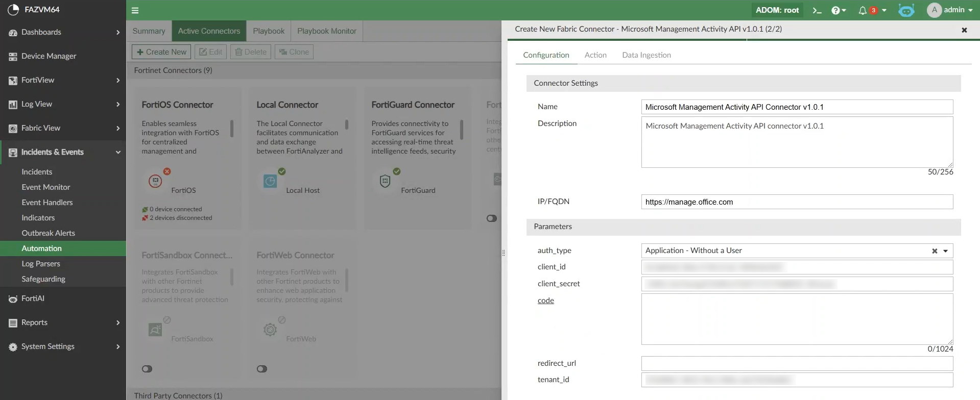This screenshot has width=980, height=400.
Task: Open the notifications bell icon
Action: pyautogui.click(x=863, y=10)
